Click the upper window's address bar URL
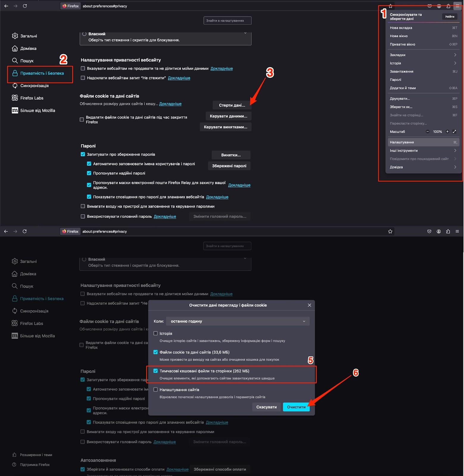464x476 pixels. (105, 6)
